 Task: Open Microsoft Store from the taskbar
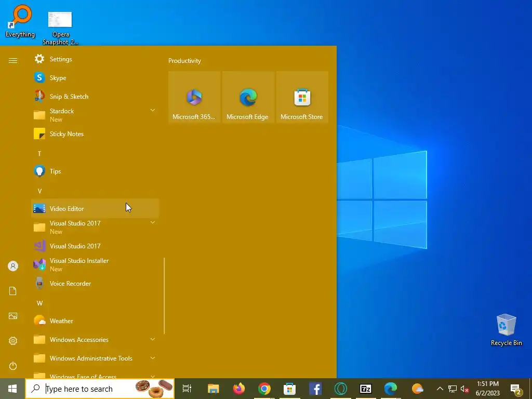click(289, 389)
